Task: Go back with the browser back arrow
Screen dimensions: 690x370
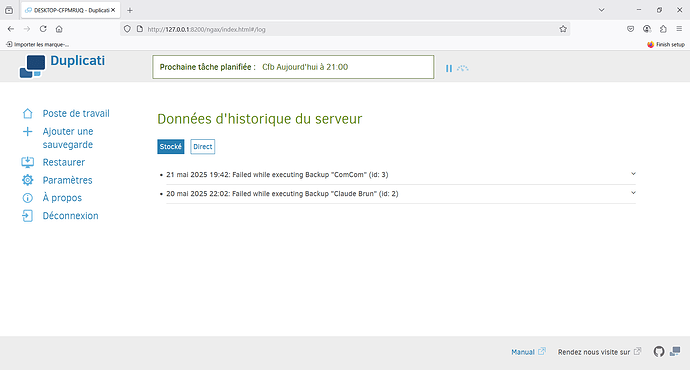Action: pos(11,29)
